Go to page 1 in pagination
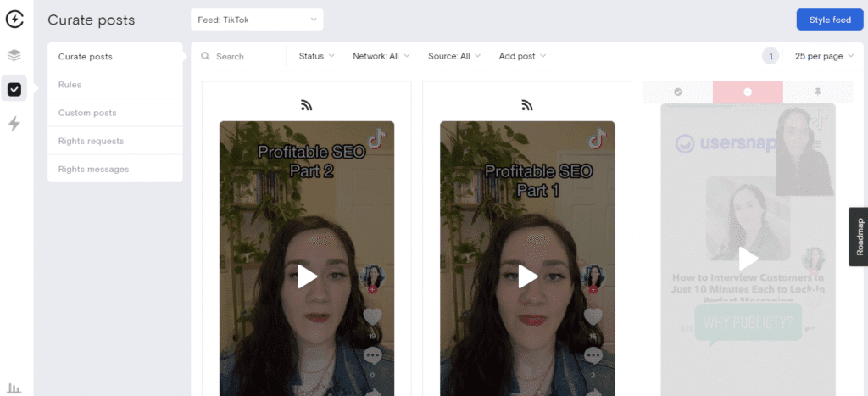The width and height of the screenshot is (868, 396). [x=771, y=56]
